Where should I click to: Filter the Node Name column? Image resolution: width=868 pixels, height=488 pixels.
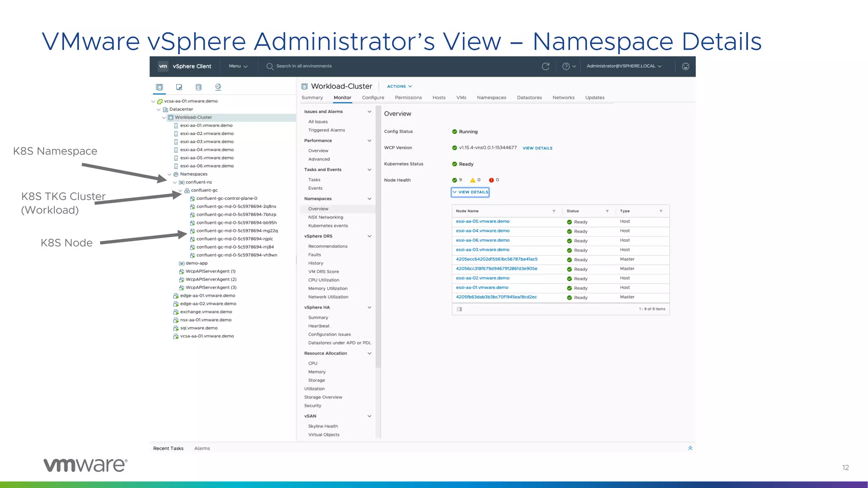(554, 211)
